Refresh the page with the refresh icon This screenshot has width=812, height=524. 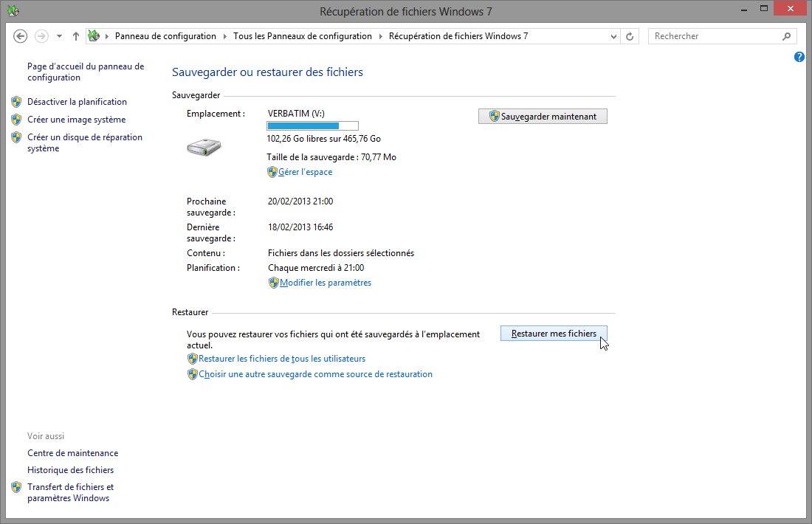(x=630, y=36)
